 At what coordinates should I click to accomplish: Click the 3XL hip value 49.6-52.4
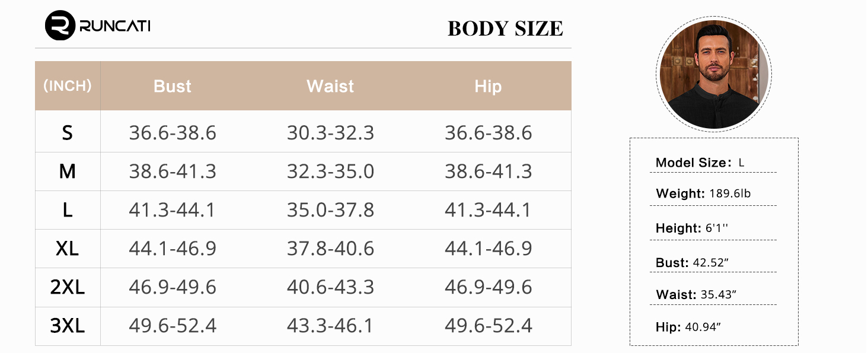point(489,326)
